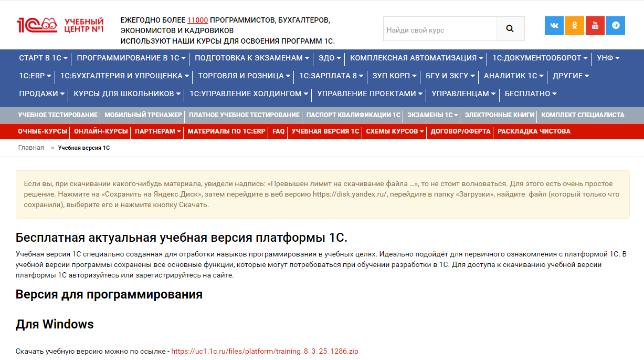Open the УНФ dropdown menu
This screenshot has width=644, height=360.
pos(608,58)
